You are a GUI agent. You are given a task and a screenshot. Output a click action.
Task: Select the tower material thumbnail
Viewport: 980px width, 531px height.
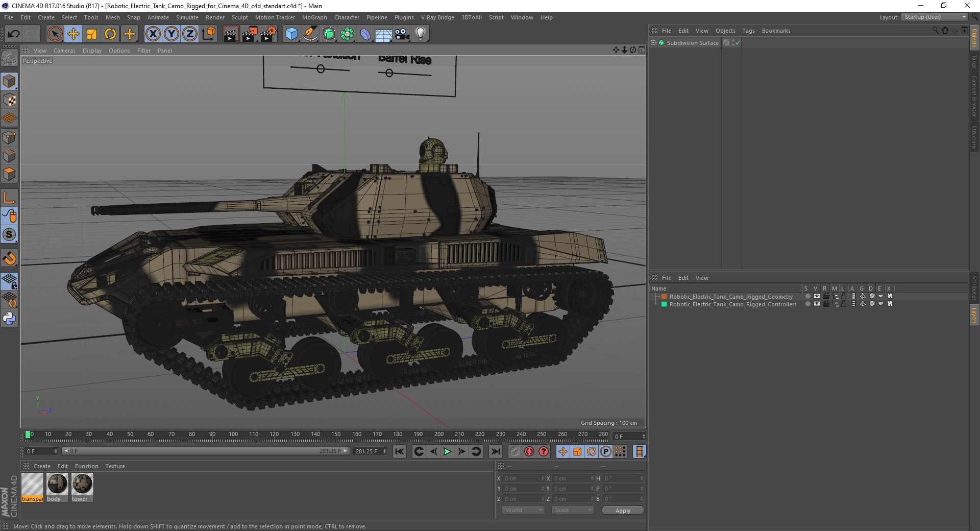tap(82, 488)
